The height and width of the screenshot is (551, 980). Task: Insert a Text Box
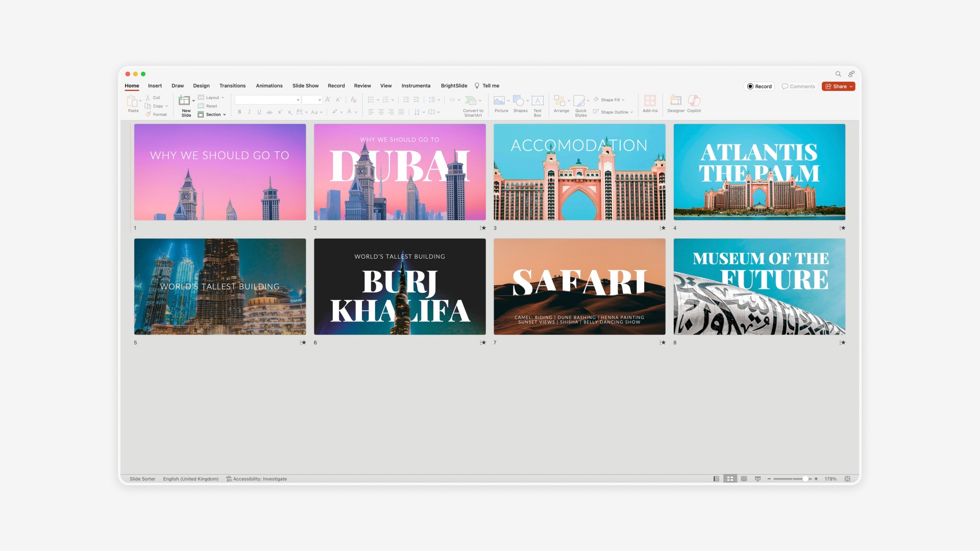pyautogui.click(x=537, y=101)
